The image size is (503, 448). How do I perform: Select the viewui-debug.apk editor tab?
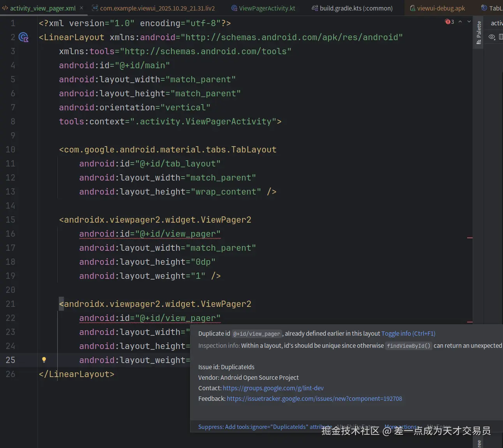click(437, 8)
